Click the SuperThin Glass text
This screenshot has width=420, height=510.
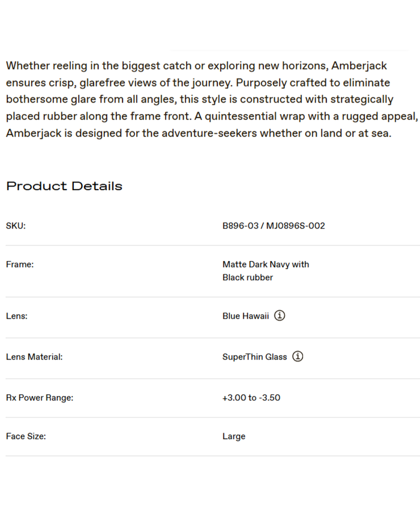(254, 357)
